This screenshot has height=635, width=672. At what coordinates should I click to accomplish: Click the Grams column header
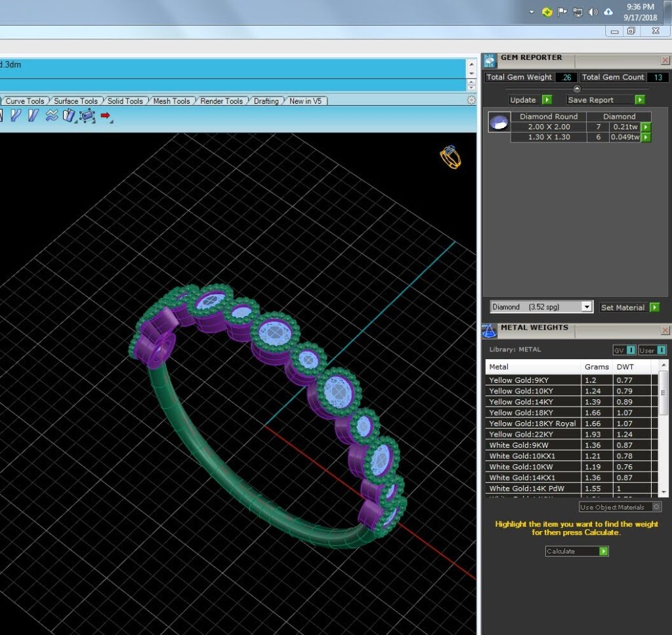[597, 367]
